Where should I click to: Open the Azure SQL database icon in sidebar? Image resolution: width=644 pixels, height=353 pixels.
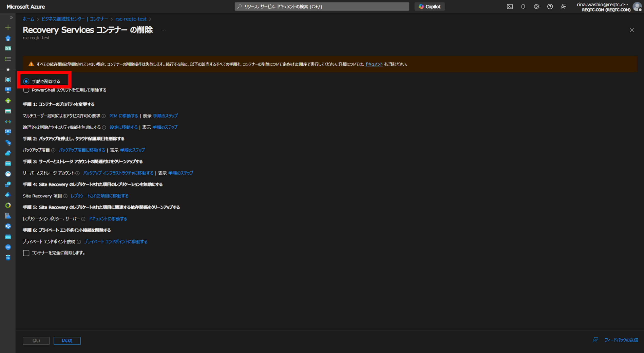(x=8, y=258)
